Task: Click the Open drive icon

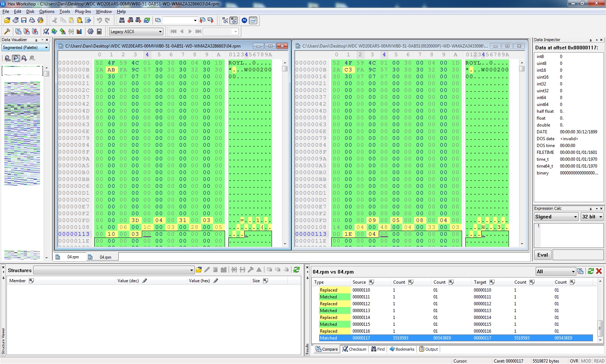Action: pyautogui.click(x=16, y=21)
